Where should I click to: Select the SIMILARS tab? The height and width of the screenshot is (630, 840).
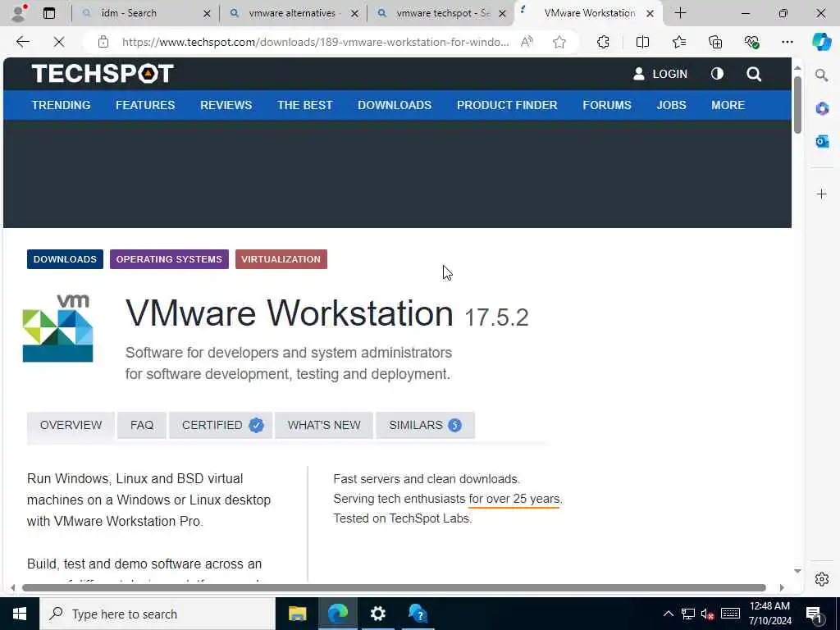426,426
